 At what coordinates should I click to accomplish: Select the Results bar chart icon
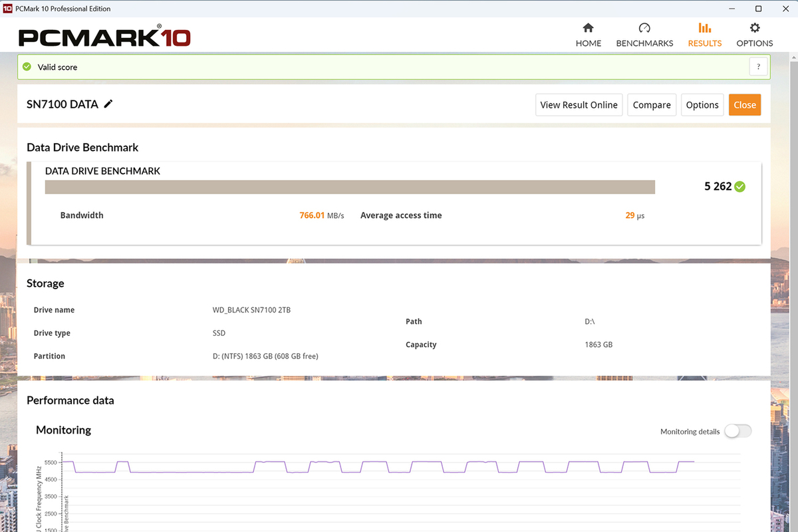[x=704, y=28]
